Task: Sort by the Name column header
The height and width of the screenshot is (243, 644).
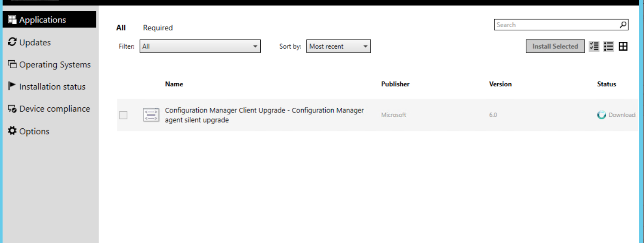Action: [x=174, y=84]
